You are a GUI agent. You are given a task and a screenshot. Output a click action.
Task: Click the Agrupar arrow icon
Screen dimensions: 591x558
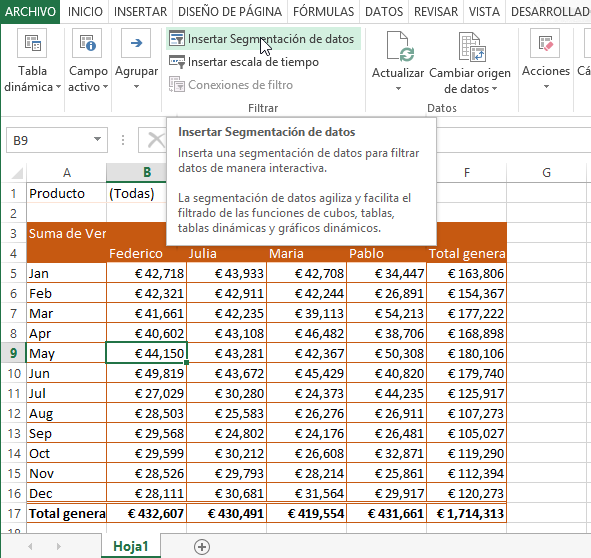coord(136,43)
